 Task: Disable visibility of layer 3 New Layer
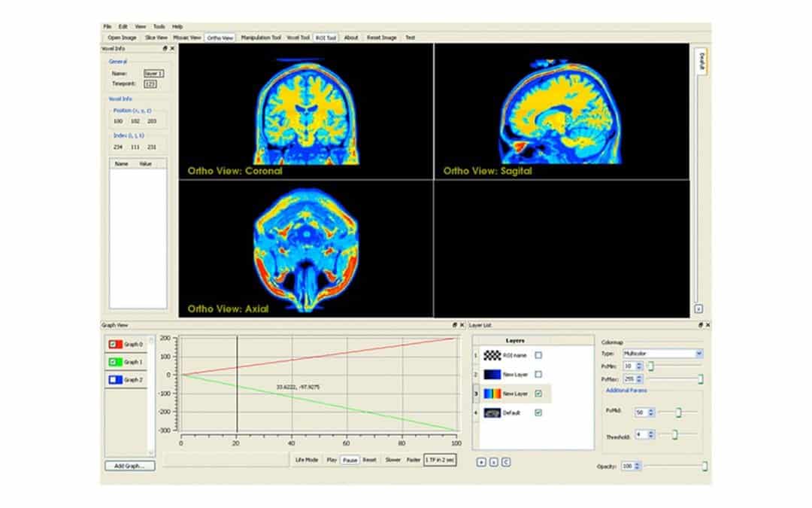coord(538,394)
